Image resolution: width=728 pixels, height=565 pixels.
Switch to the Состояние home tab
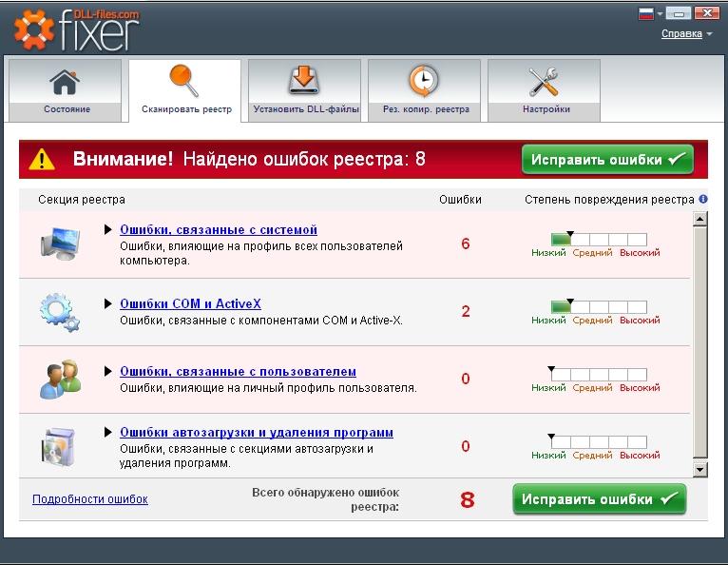click(x=67, y=91)
